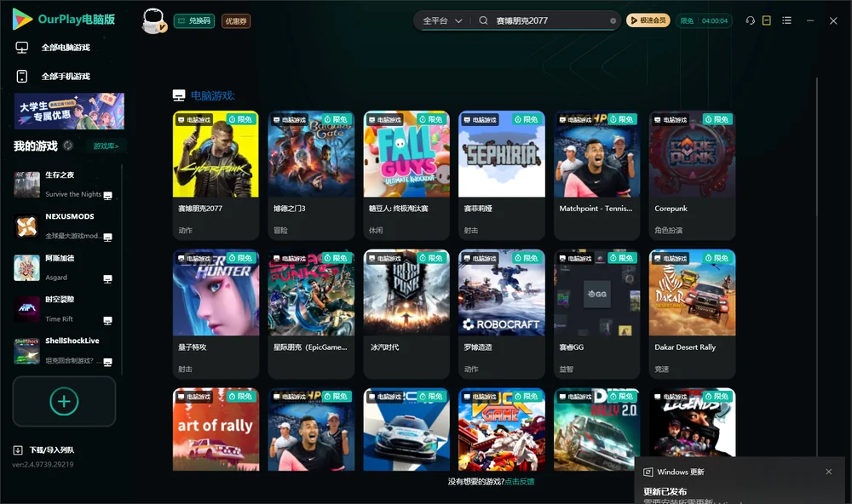Open the 糖豆人: 终极淘汰赛 game card
Viewport: 852px width, 504px height.
pyautogui.click(x=406, y=175)
